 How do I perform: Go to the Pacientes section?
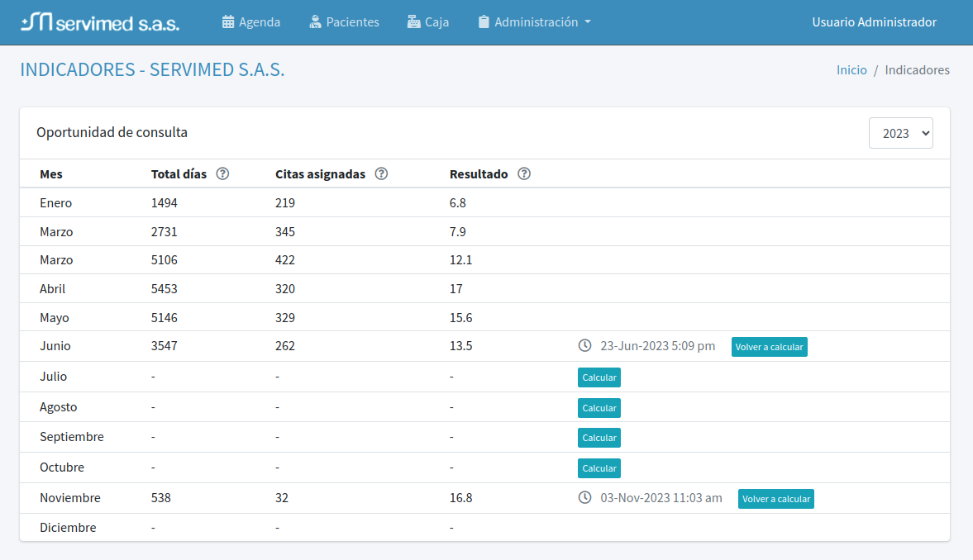click(x=352, y=22)
